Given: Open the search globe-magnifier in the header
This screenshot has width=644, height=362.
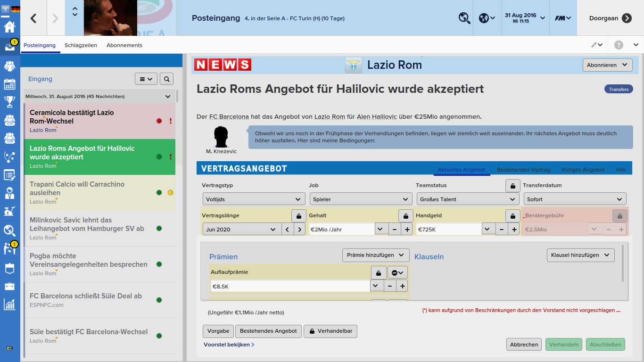Looking at the screenshot, I should point(464,18).
